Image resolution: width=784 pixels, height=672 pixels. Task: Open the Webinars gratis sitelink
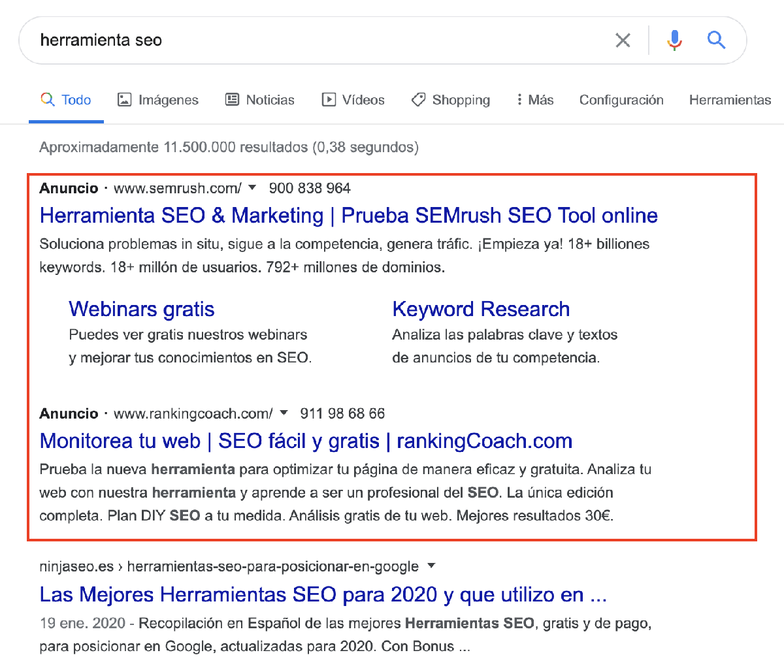pyautogui.click(x=141, y=309)
